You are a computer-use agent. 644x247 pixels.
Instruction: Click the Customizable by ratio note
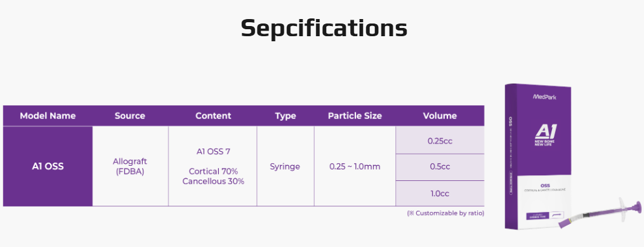[x=445, y=213]
